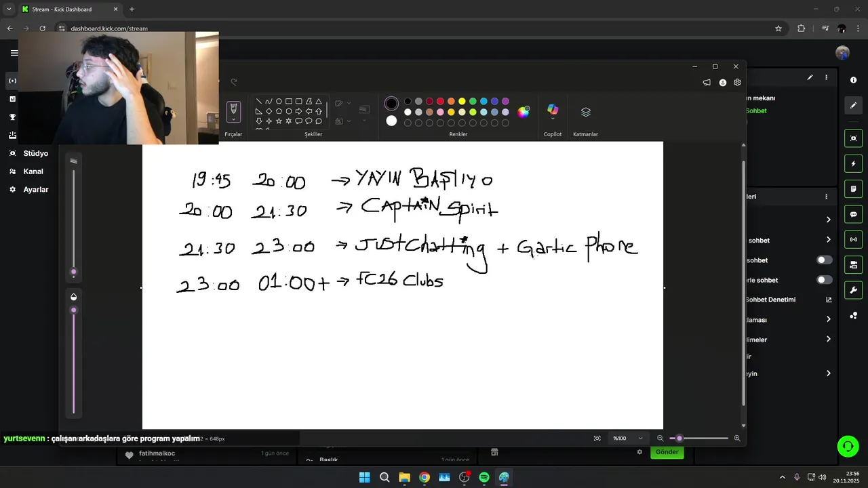Pick the purple color swatch
This screenshot has width=868, height=488.
505,102
